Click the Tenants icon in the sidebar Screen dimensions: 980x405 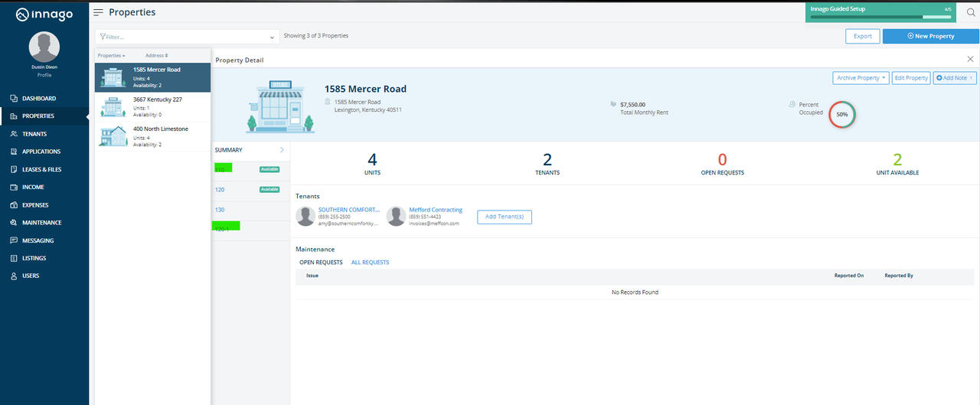click(14, 134)
